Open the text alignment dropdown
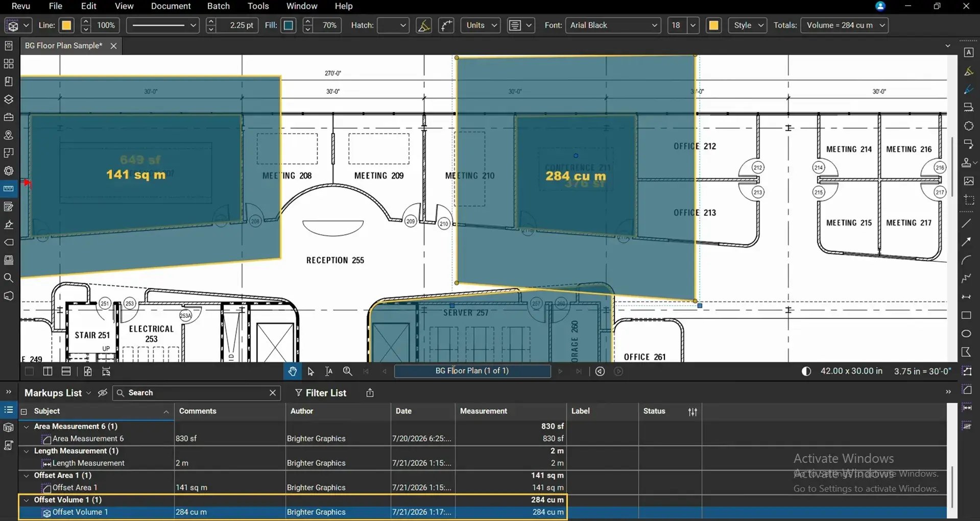 point(521,26)
